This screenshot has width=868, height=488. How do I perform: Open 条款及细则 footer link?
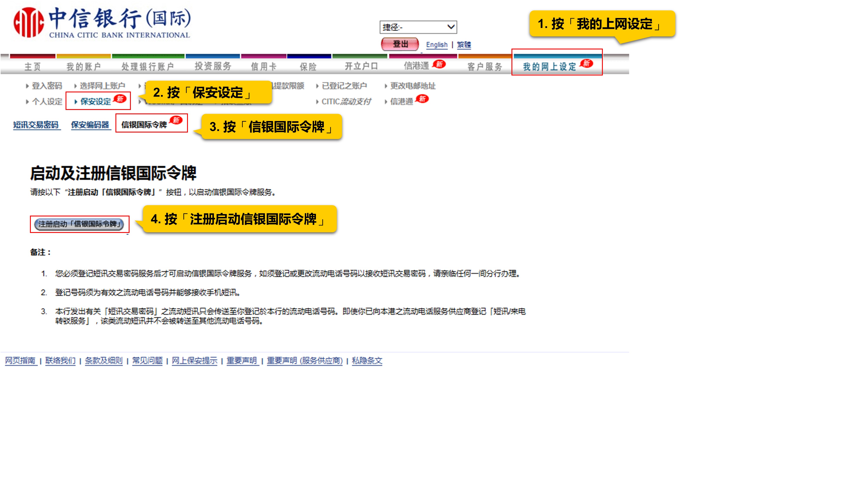click(x=104, y=361)
